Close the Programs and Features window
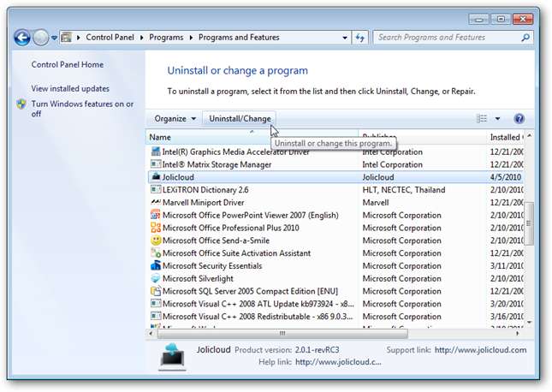 point(523,19)
